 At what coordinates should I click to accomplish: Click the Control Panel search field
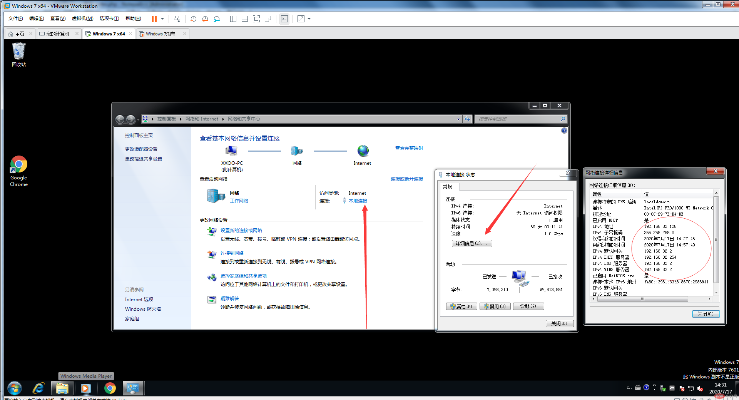tap(521, 119)
